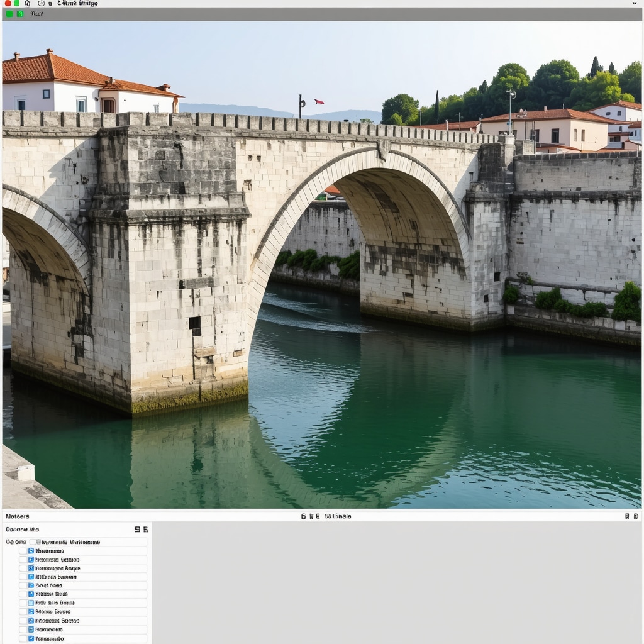Screen dimensions: 644x644
Task: Click the blue icon of the sixth child row
Action: 31,594
